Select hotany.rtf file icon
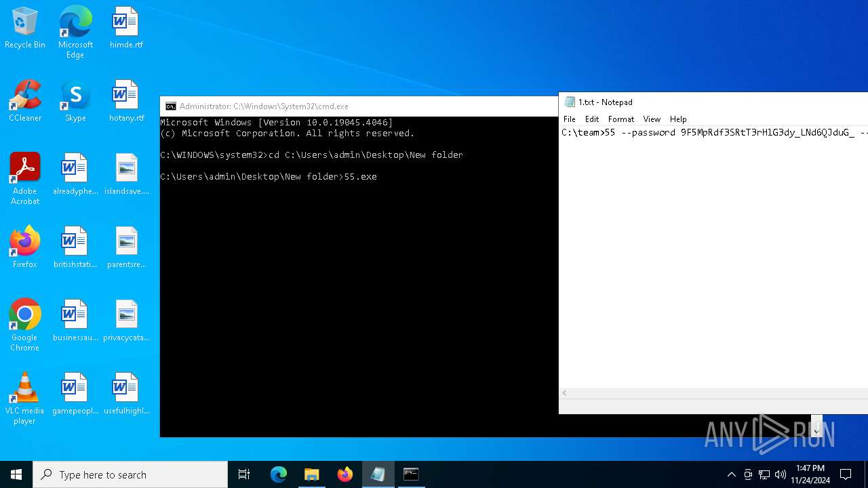Viewport: 868px width, 488px height. 126,102
